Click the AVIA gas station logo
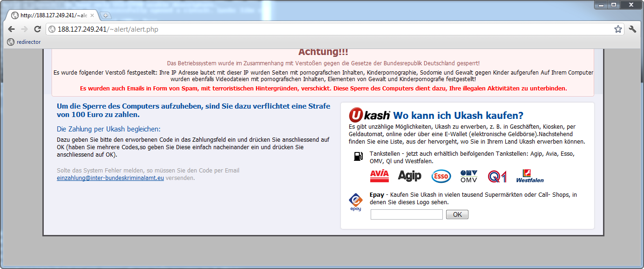The width and height of the screenshot is (644, 269). pos(380,176)
